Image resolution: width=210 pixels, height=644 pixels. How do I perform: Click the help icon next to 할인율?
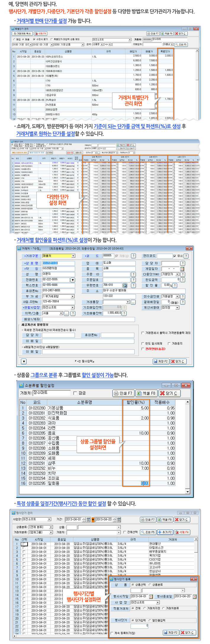click(x=175, y=285)
